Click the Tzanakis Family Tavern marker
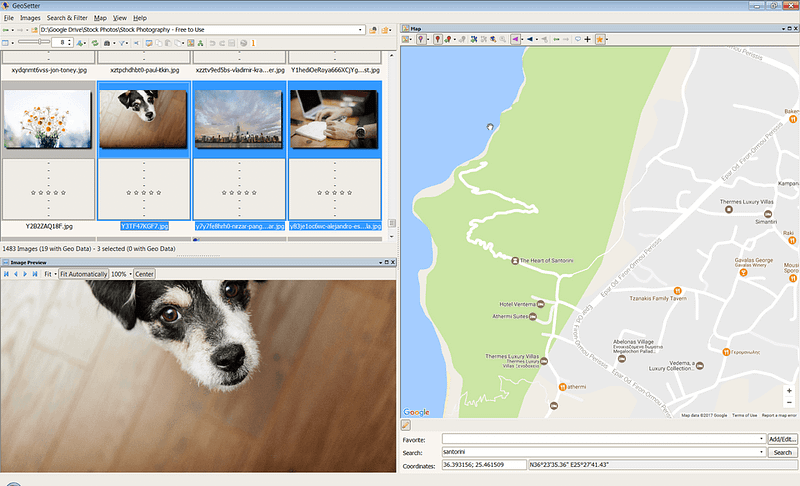The image size is (800, 486). click(677, 291)
